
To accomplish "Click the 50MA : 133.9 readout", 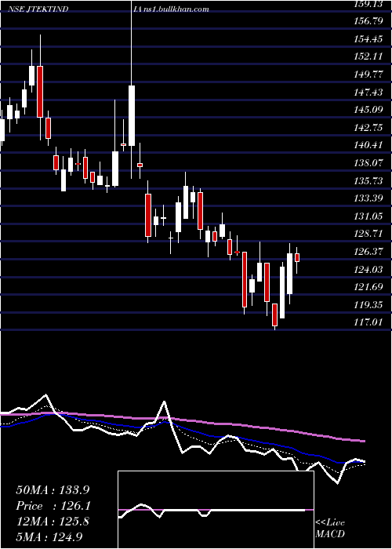I will pos(53,490).
